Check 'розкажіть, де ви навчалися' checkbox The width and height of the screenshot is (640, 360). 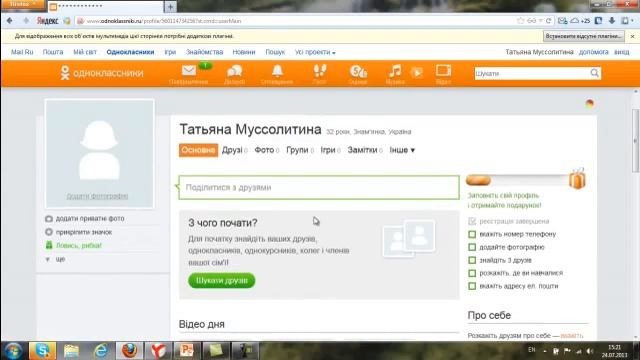coord(472,273)
